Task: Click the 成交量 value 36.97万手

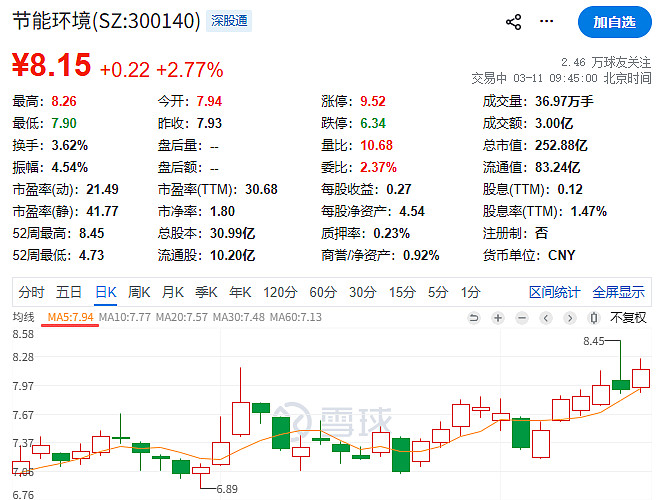Action: click(564, 101)
